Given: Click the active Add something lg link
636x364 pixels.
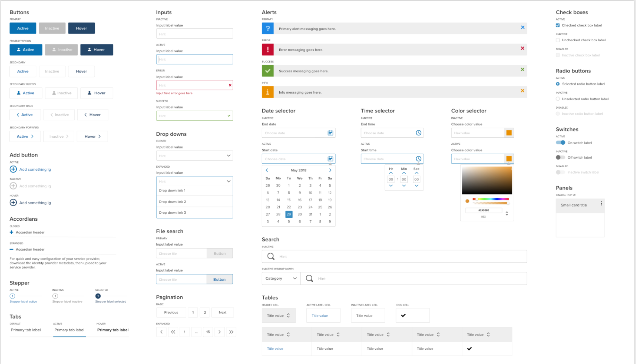Looking at the screenshot, I should coord(35,169).
